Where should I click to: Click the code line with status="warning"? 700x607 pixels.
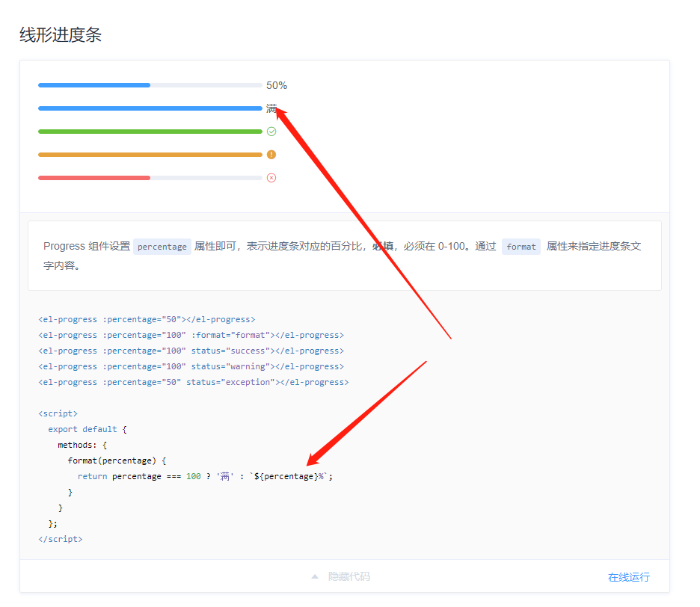click(x=191, y=366)
